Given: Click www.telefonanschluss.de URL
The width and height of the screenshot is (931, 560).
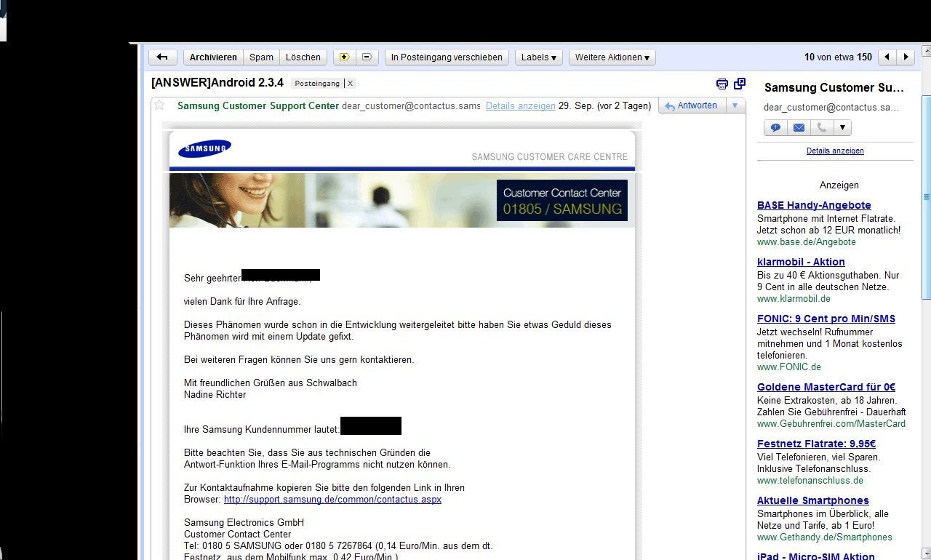Looking at the screenshot, I should pyautogui.click(x=810, y=480).
